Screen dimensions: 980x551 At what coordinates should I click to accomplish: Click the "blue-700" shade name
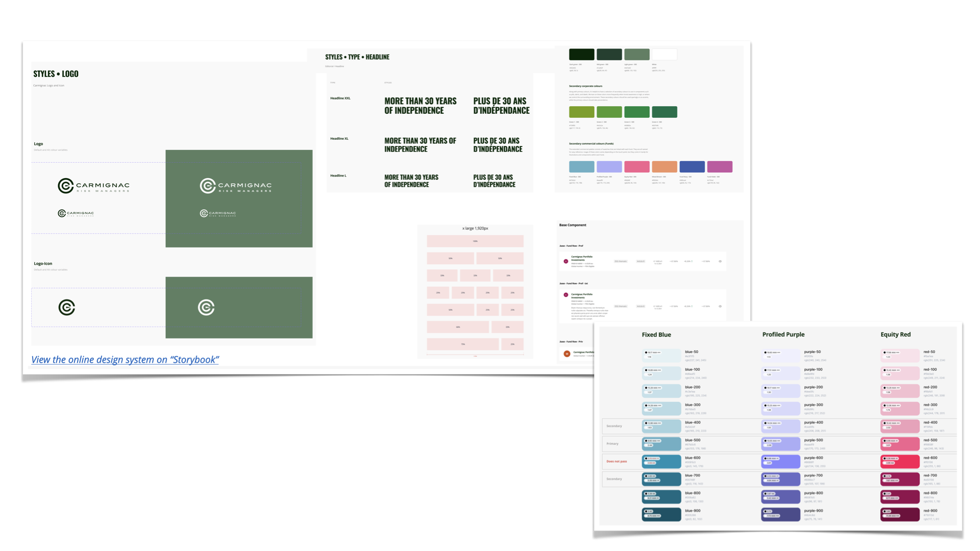click(693, 475)
